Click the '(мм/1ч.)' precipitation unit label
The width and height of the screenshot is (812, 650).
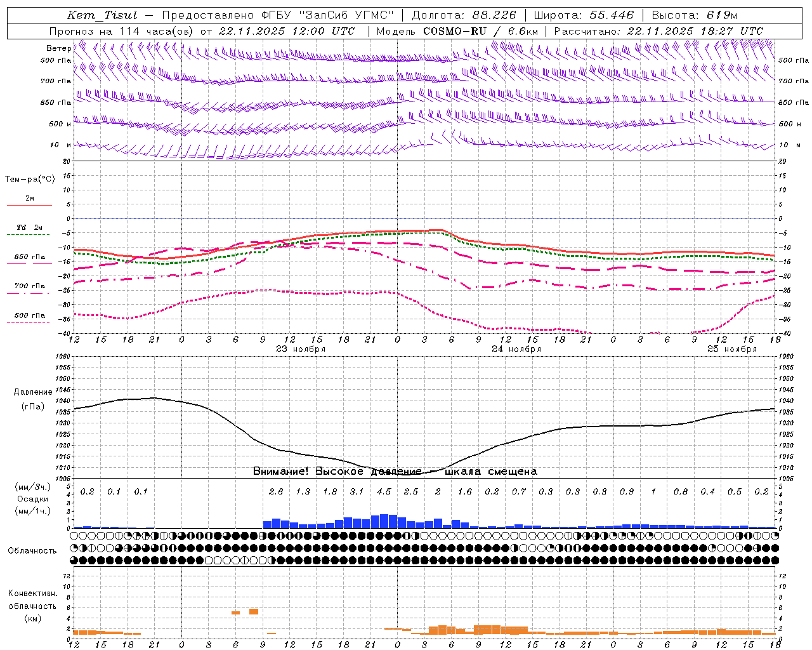point(33,511)
